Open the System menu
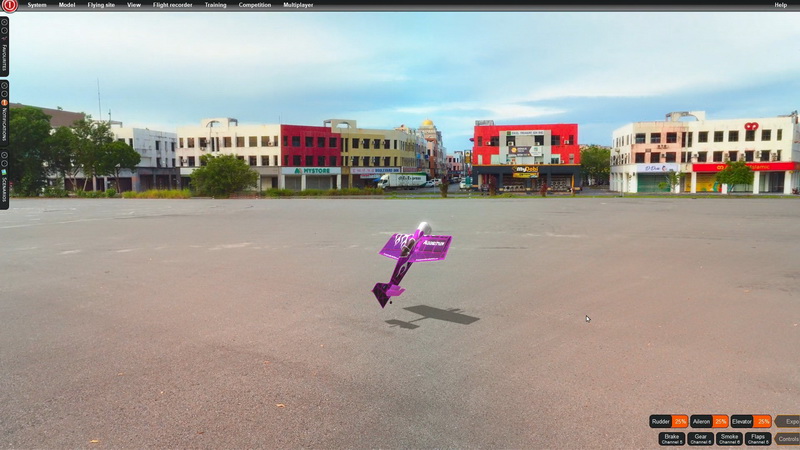This screenshot has width=800, height=450. tap(37, 5)
